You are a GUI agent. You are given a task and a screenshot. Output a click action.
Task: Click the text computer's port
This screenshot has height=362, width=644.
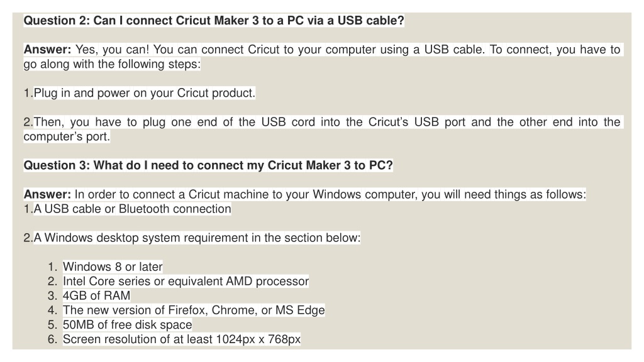pos(67,136)
